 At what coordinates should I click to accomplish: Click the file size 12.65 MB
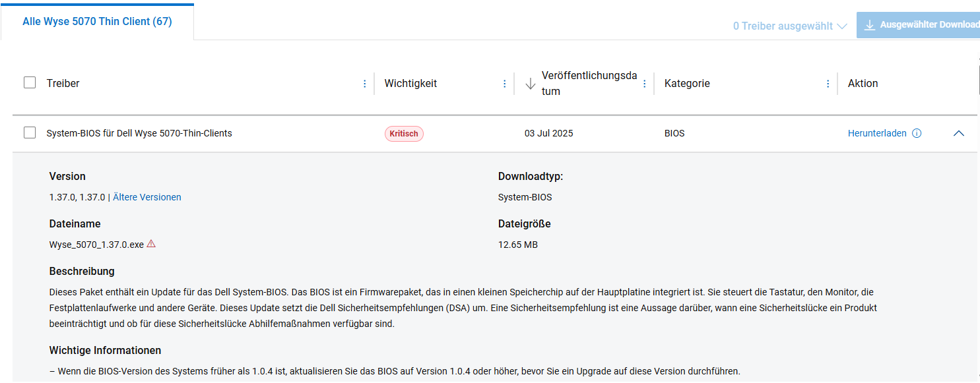click(518, 245)
